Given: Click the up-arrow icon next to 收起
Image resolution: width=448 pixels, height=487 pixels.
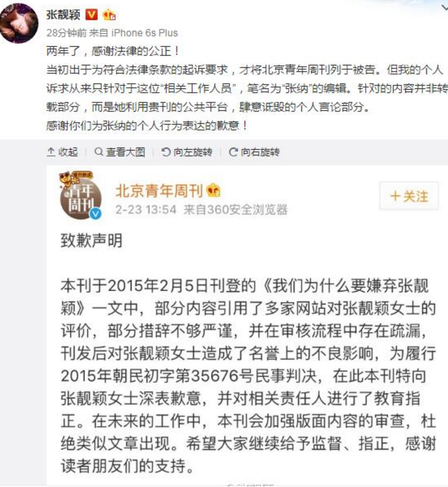Looking at the screenshot, I should coord(51,152).
